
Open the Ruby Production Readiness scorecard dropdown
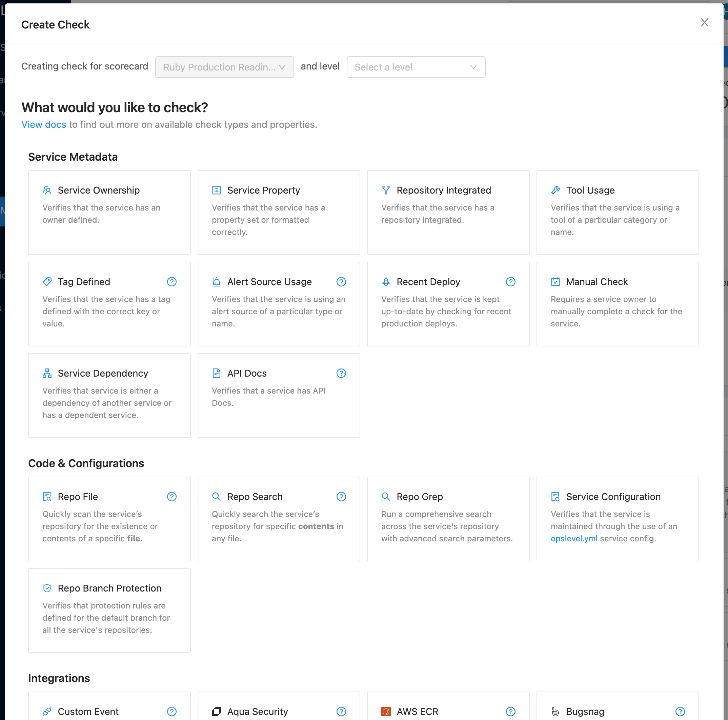pyautogui.click(x=225, y=67)
